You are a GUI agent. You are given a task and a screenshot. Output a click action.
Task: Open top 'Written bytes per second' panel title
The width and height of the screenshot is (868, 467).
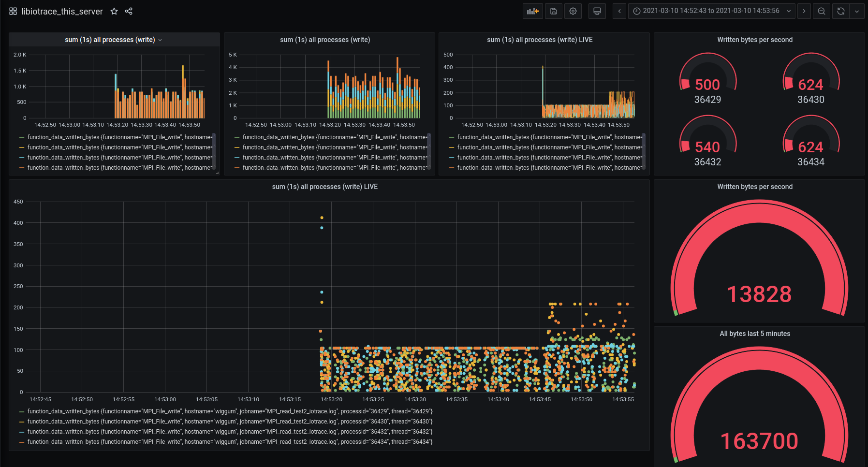[x=755, y=40]
